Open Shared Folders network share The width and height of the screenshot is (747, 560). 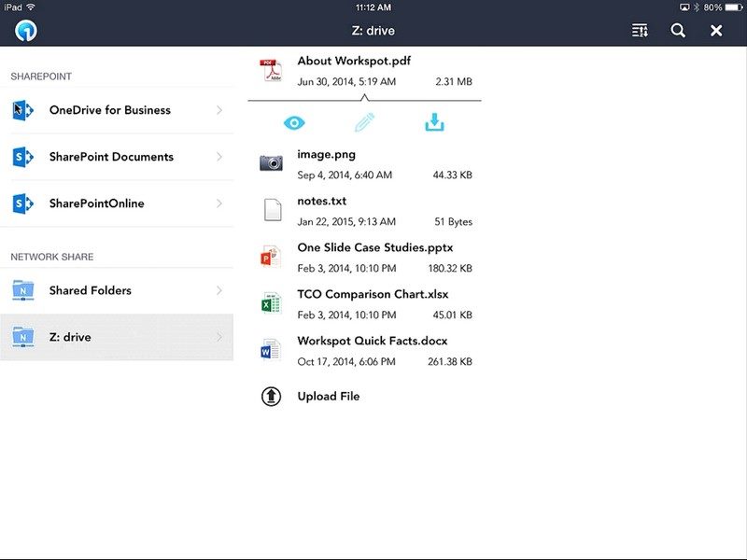pos(117,290)
